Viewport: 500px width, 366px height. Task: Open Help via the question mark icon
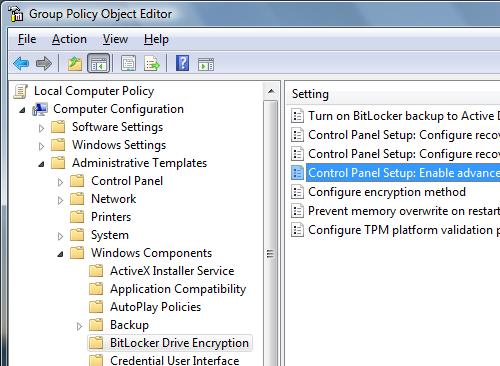pyautogui.click(x=182, y=63)
